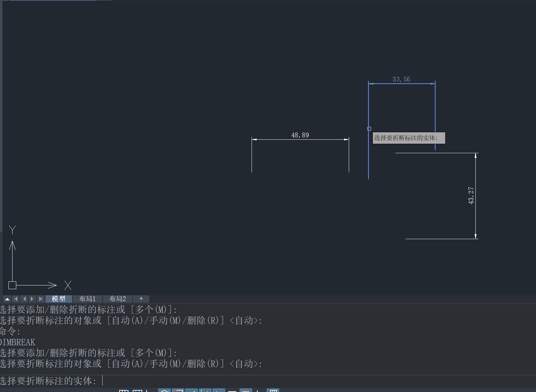This screenshot has height=392, width=536.
Task: Click the 选择要折断标注的实体 tooltip
Action: [x=409, y=138]
